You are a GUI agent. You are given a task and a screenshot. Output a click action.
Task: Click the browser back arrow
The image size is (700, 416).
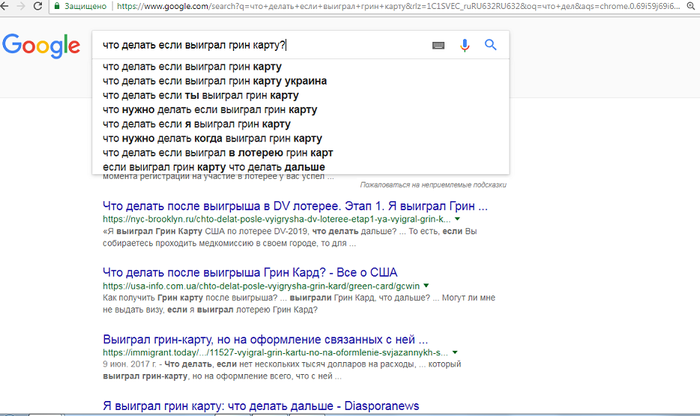[4, 6]
